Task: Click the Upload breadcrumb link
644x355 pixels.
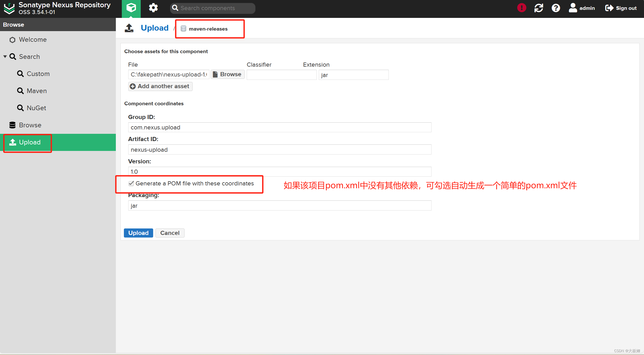Action: [154, 28]
